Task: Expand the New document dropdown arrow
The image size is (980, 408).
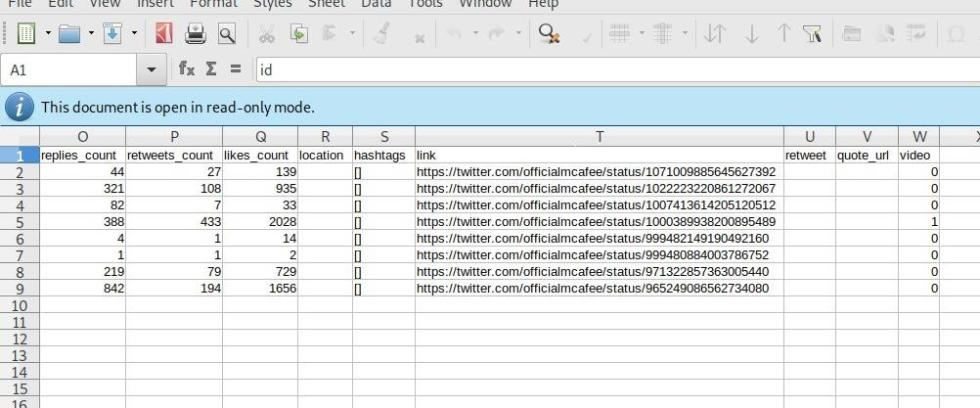Action: (x=48, y=33)
